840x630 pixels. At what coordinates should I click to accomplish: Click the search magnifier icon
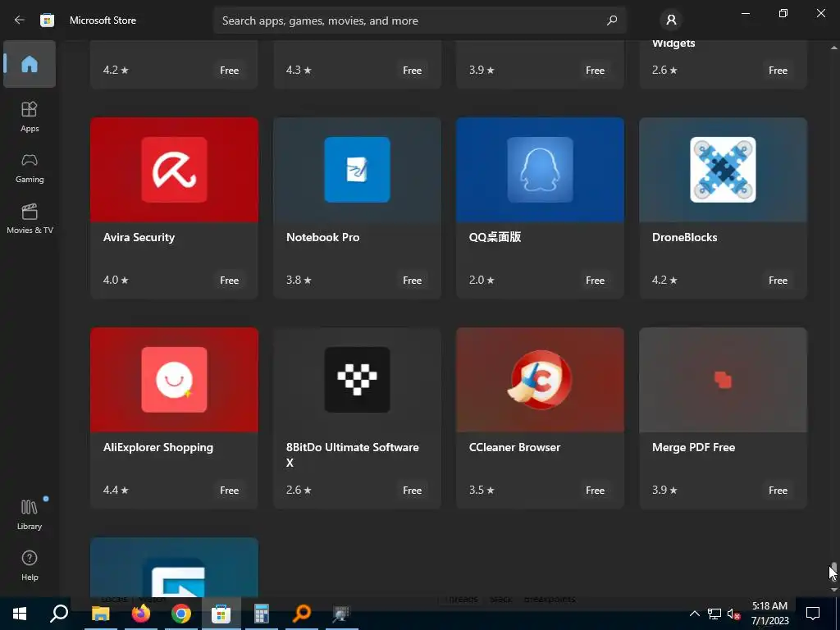(x=612, y=21)
